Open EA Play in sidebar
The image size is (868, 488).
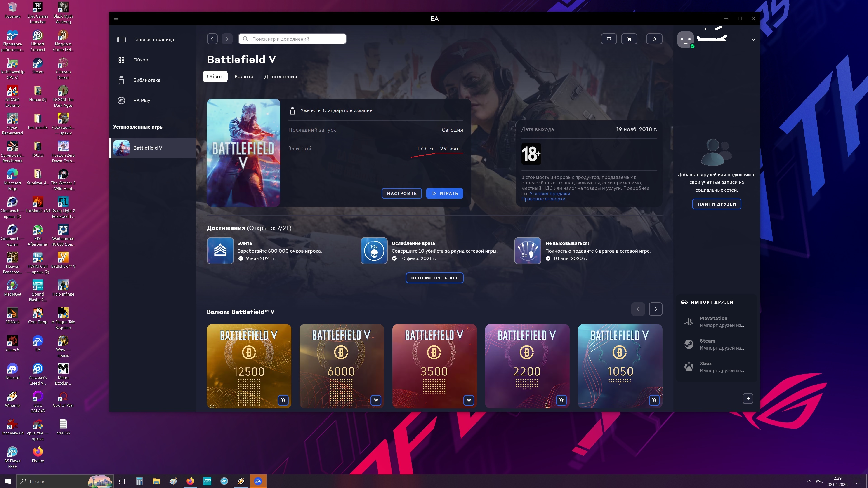pyautogui.click(x=142, y=100)
